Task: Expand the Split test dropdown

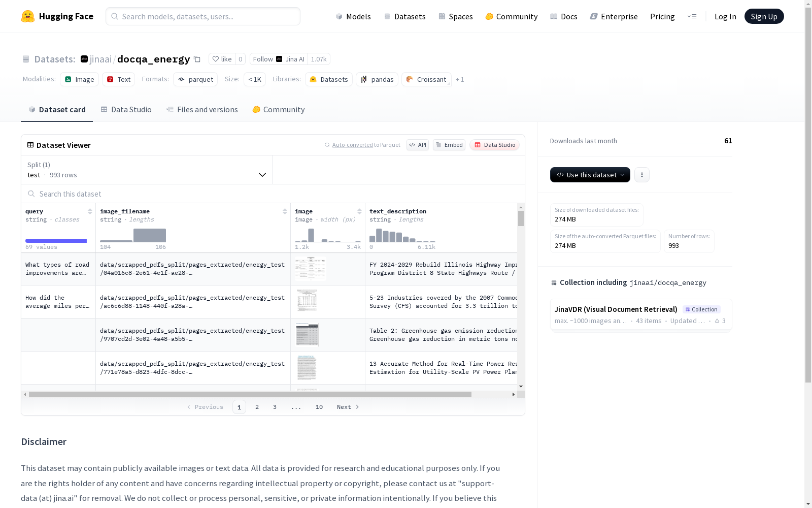Action: (x=147, y=170)
